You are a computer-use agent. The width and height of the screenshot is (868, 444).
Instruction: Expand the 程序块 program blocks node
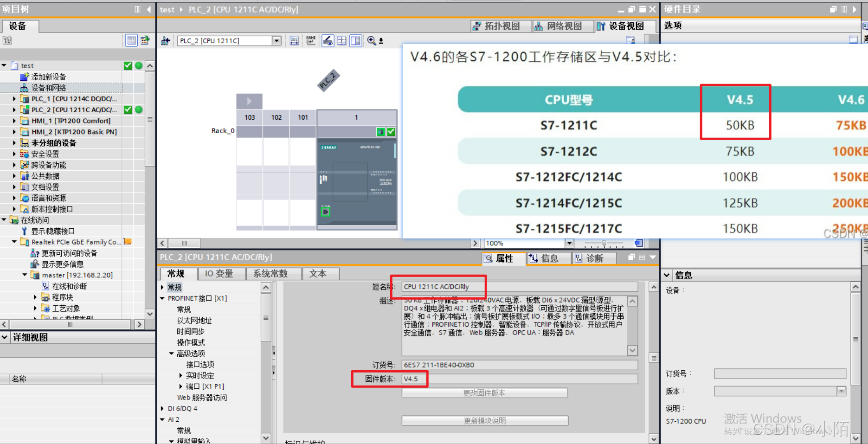(x=35, y=297)
